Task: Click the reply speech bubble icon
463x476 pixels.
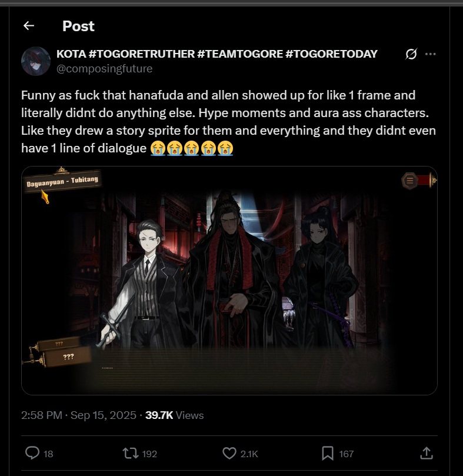Action: (x=32, y=453)
